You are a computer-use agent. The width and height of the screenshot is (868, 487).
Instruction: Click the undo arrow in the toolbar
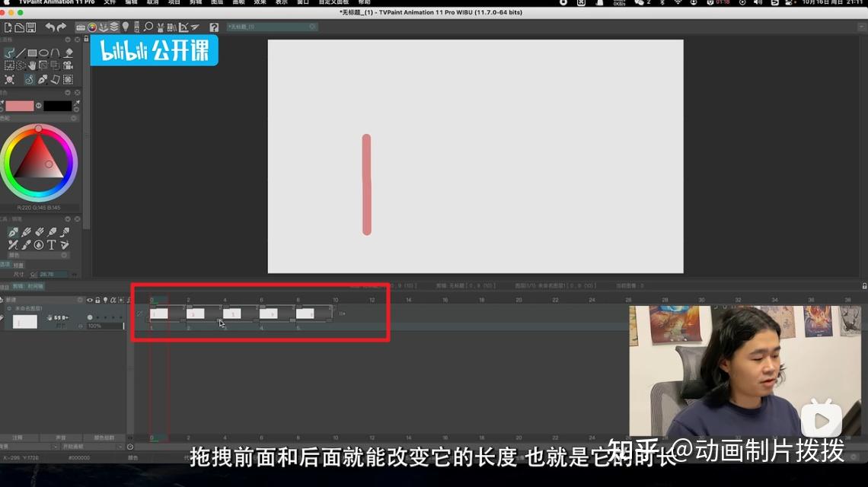(48, 27)
